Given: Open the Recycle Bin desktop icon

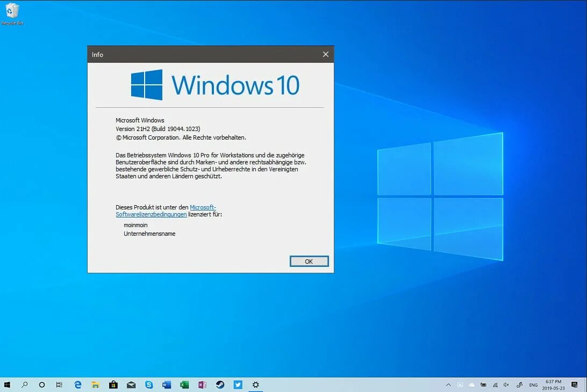Looking at the screenshot, I should pyautogui.click(x=12, y=14).
